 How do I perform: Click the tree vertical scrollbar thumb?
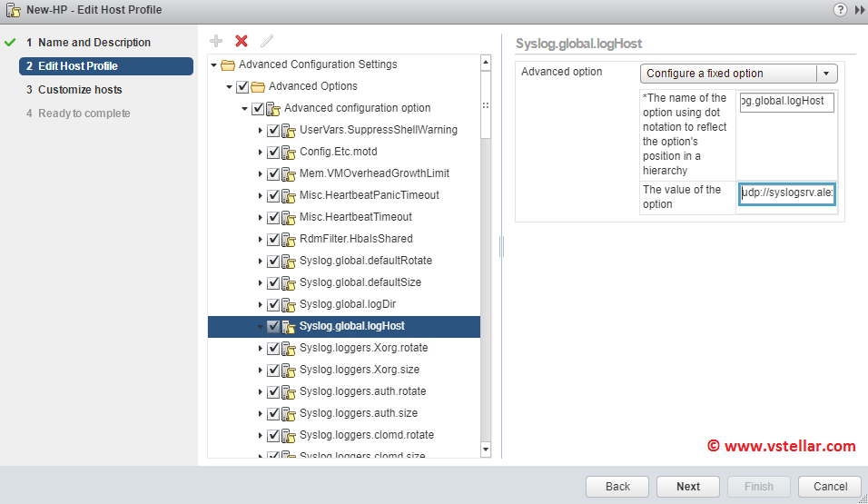pyautogui.click(x=486, y=104)
